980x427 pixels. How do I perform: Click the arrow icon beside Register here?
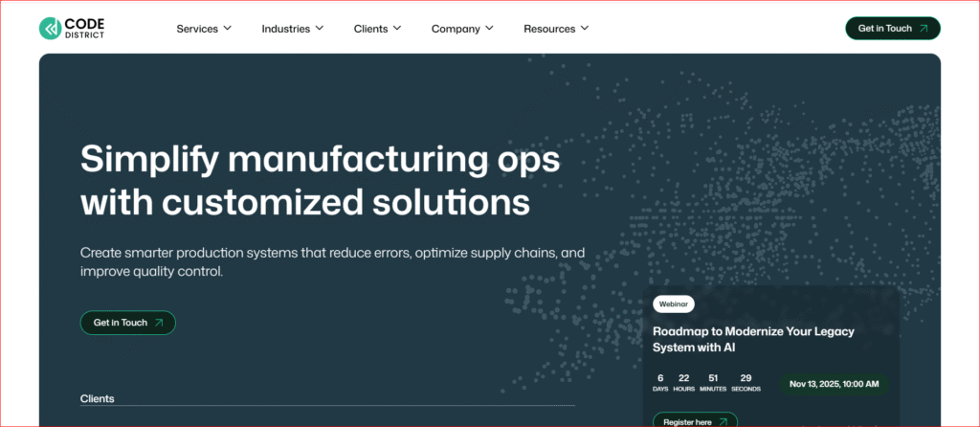[x=723, y=421]
